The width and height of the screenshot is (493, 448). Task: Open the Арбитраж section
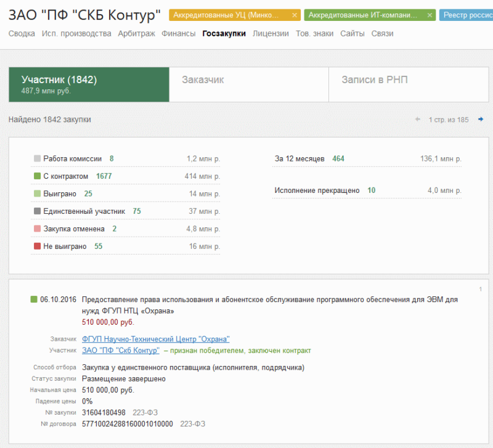[136, 33]
